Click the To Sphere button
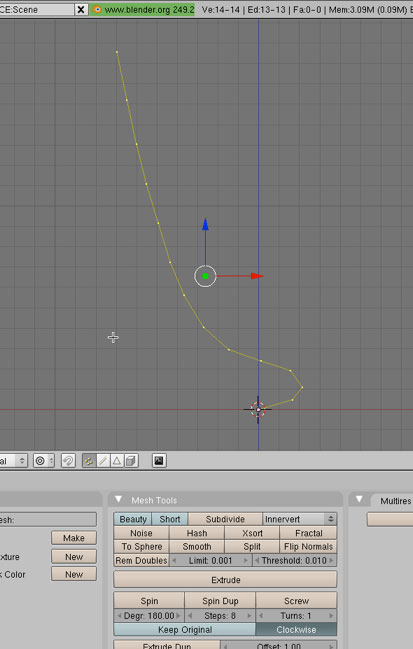Viewport: 413px width, 649px height. [142, 547]
